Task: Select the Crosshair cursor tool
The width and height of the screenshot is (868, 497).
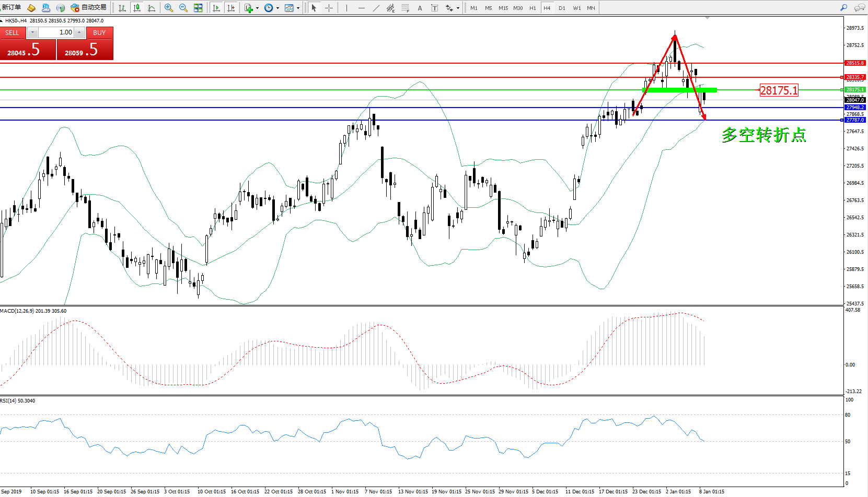Action: [329, 8]
